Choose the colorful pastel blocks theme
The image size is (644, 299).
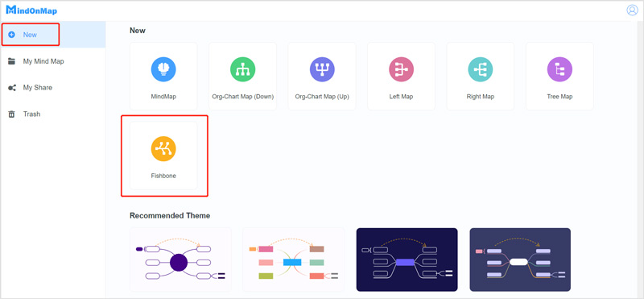(293, 260)
